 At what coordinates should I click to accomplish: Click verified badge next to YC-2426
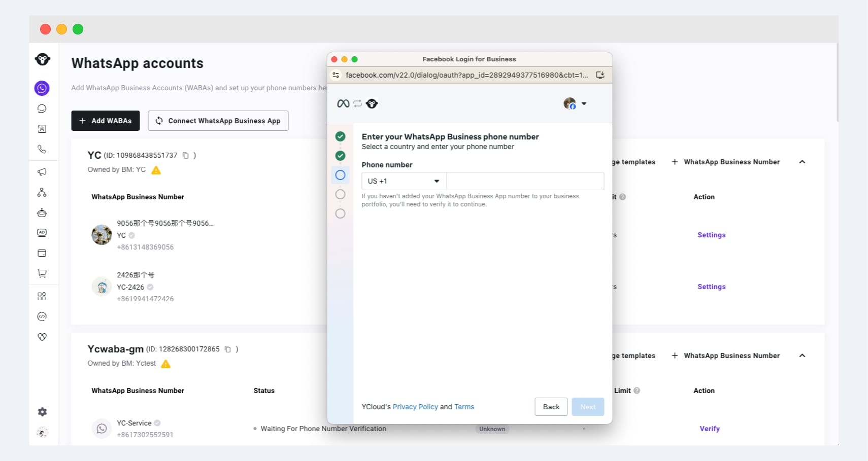coord(150,287)
